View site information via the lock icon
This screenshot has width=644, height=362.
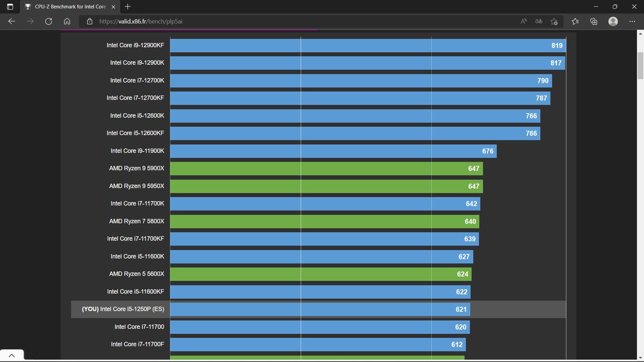[90, 21]
